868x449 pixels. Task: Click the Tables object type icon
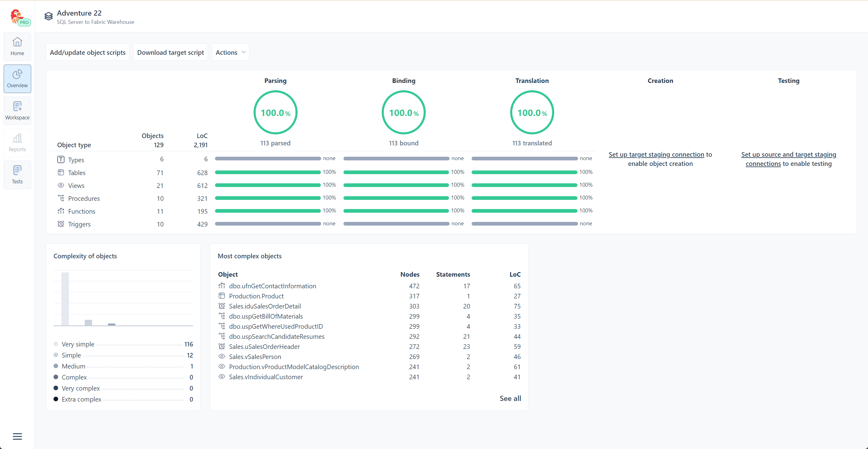point(61,173)
